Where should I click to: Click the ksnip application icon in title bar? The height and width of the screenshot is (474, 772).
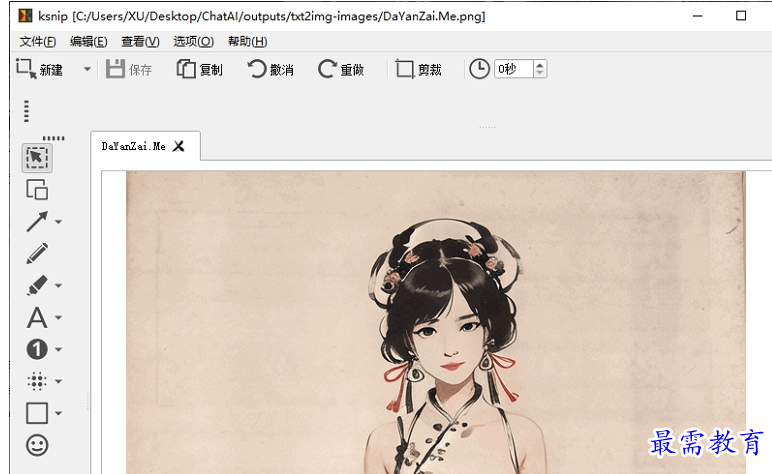tap(25, 16)
